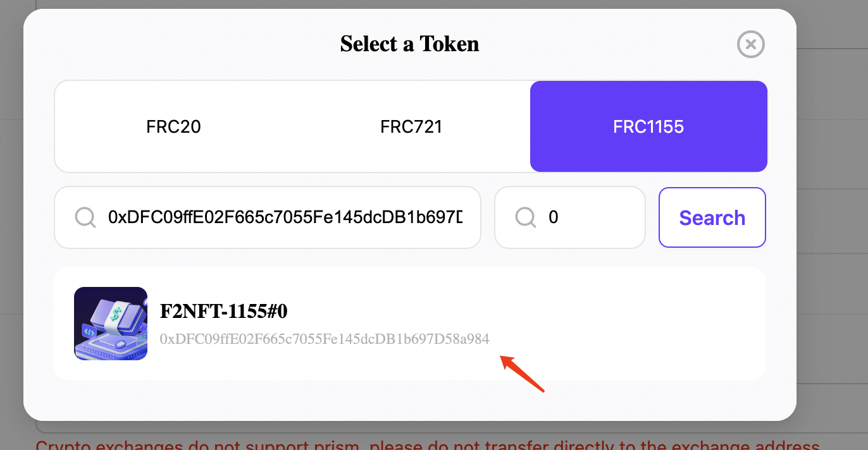
Task: Click the magnifier icon in the address field
Action: pos(85,217)
